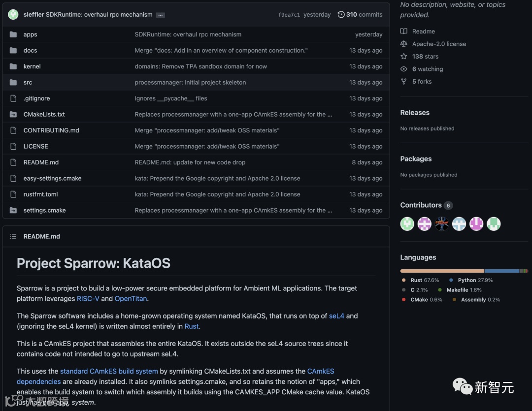This screenshot has width=532, height=411.
Task: Open the kernel folder icon
Action: tap(13, 66)
